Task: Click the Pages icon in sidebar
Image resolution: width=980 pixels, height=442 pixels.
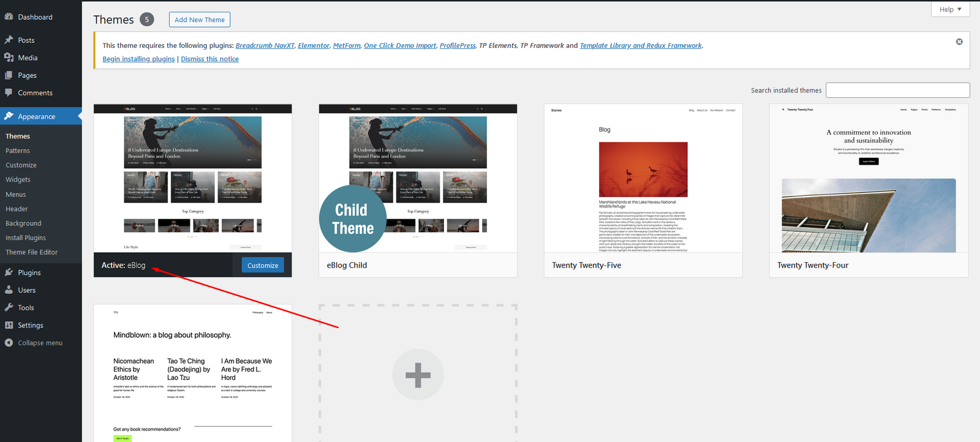Action: [9, 75]
